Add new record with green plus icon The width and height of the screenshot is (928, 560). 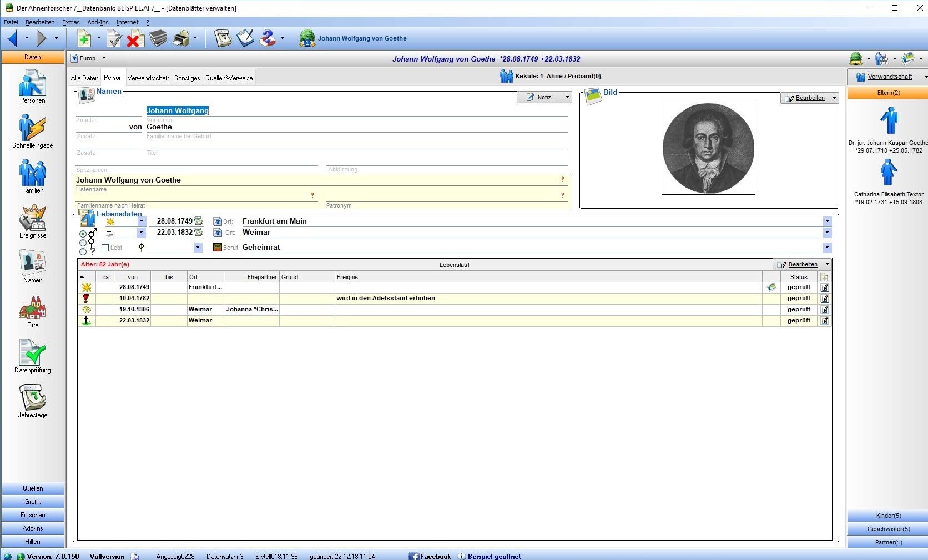(x=84, y=38)
